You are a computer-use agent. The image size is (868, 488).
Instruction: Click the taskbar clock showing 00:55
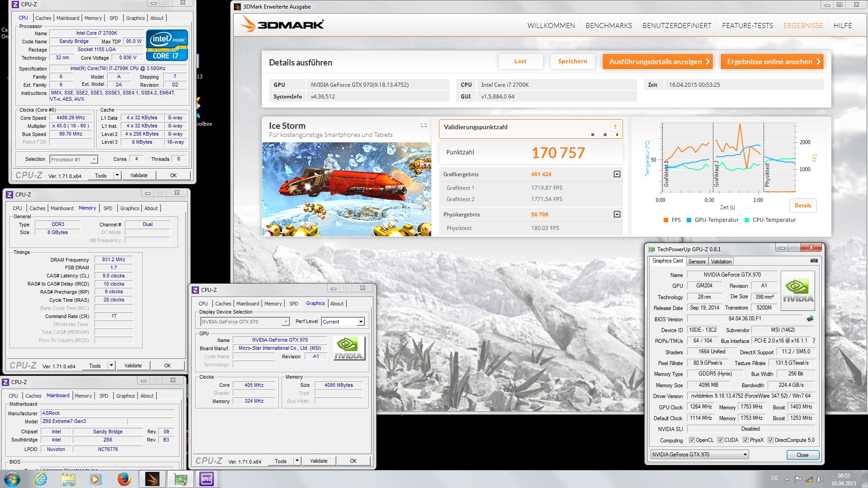(x=844, y=479)
